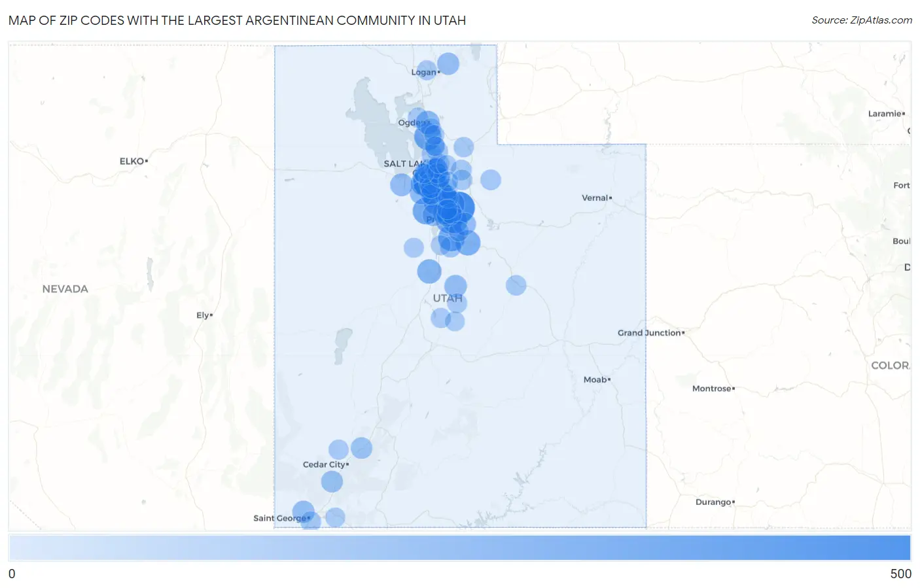
Task: Click the Cedar City label
Action: click(x=324, y=464)
